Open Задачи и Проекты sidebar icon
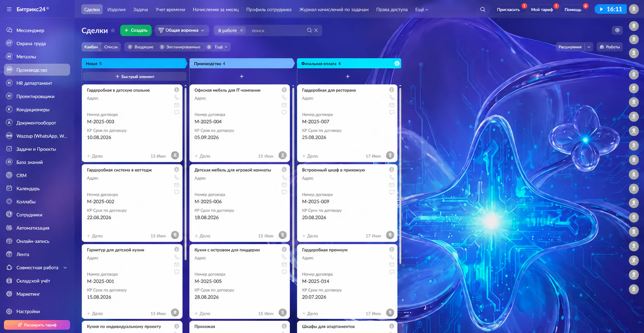644x333 pixels. 9,149
